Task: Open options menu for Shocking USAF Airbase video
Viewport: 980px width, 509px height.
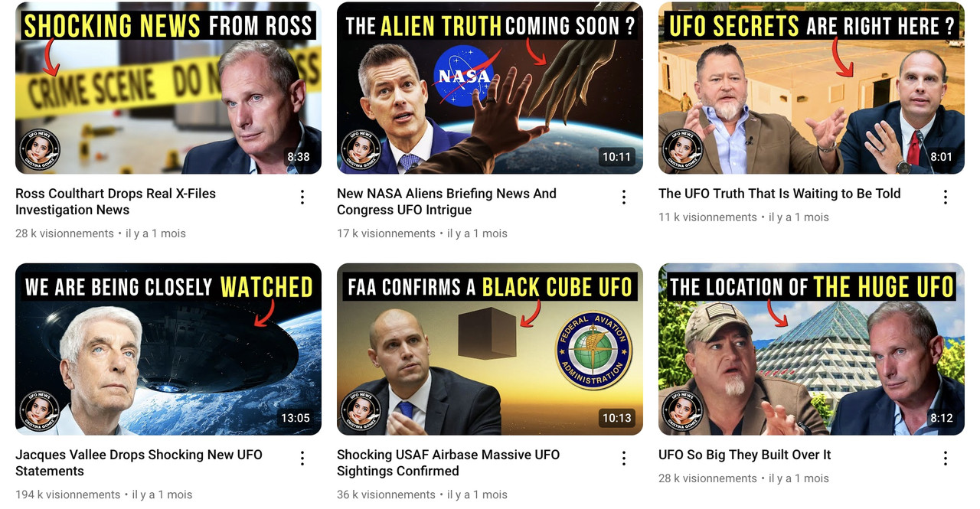Action: pyautogui.click(x=624, y=458)
